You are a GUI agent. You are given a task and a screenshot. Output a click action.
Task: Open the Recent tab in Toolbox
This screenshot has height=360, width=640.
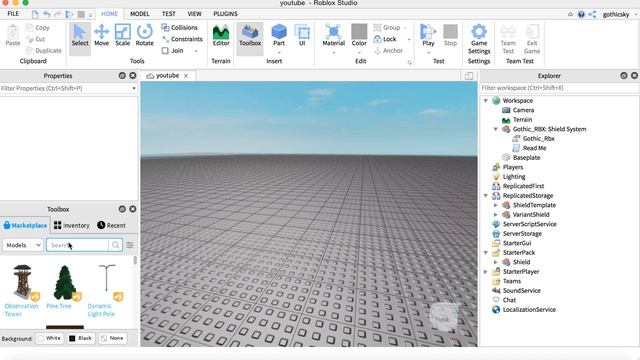(x=111, y=225)
